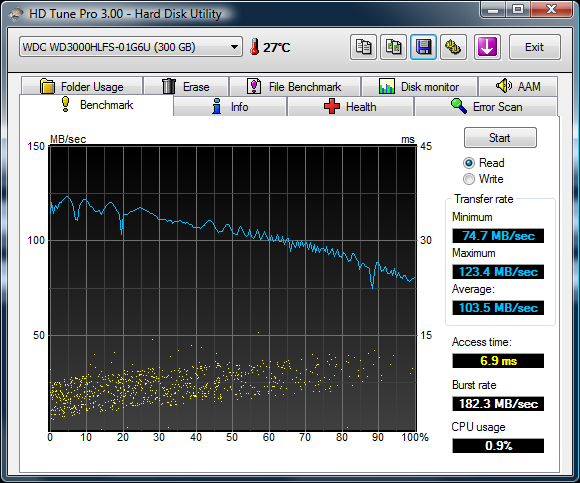Click the red thermometer temperature icon
580x483 pixels.
point(254,47)
